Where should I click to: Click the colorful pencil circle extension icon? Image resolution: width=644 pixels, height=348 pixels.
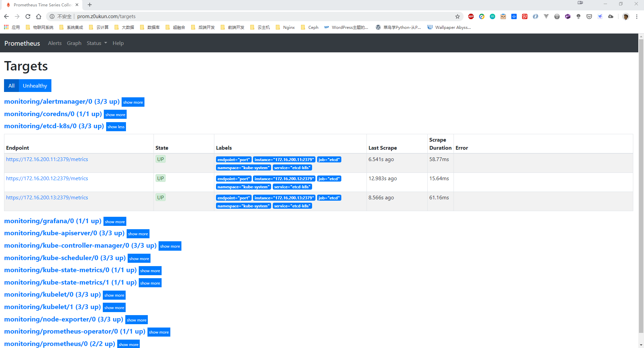tap(482, 16)
